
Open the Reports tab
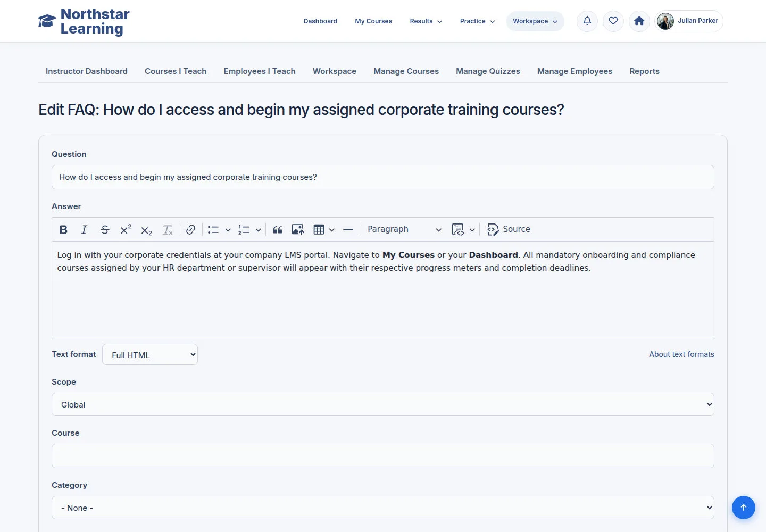coord(644,71)
